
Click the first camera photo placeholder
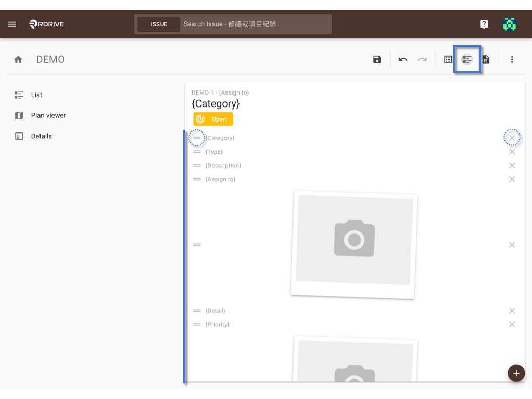point(354,245)
